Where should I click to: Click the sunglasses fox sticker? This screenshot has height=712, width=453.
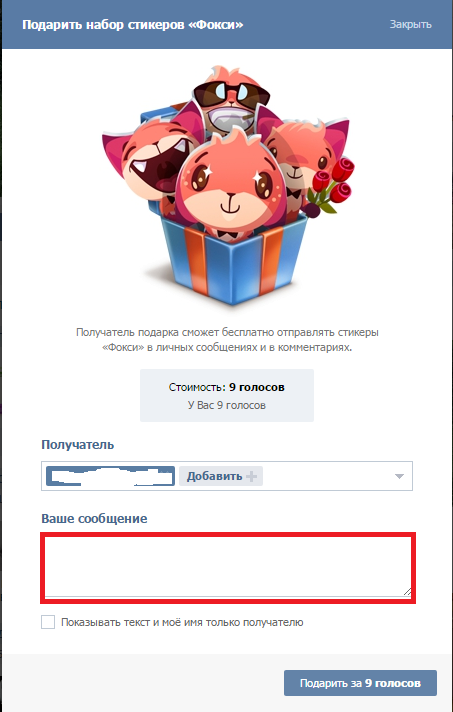tap(231, 101)
